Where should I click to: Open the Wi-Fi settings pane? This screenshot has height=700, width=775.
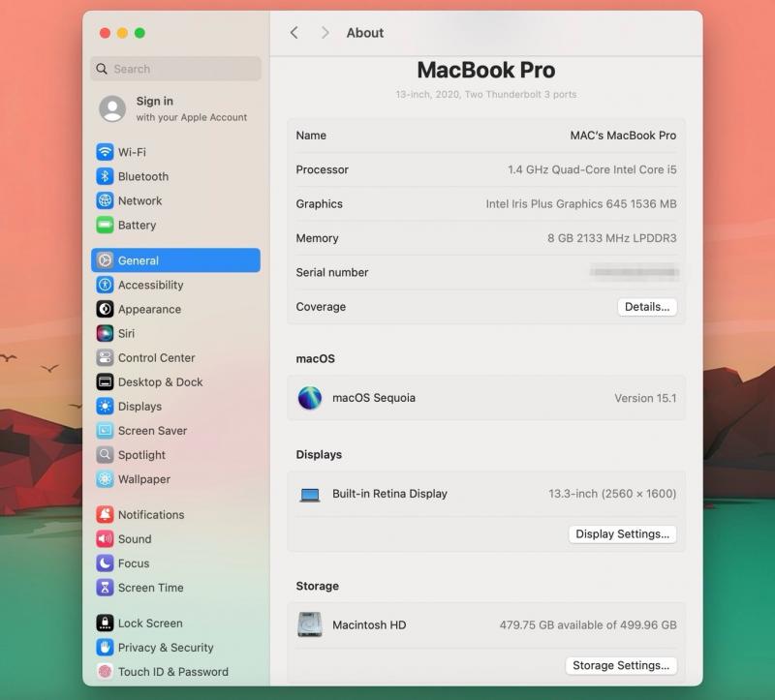point(176,152)
